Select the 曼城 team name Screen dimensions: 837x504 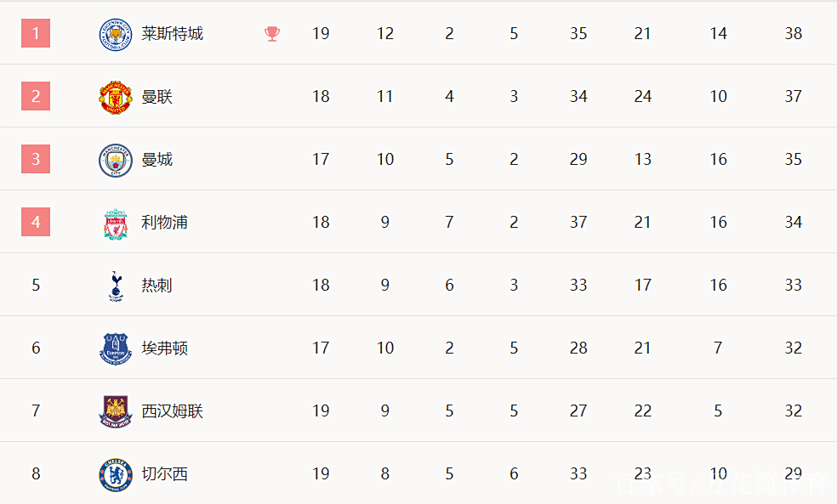click(x=157, y=160)
